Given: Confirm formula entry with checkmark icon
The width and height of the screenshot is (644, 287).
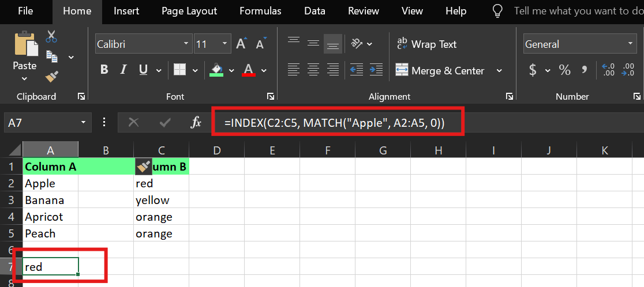Looking at the screenshot, I should (x=165, y=122).
